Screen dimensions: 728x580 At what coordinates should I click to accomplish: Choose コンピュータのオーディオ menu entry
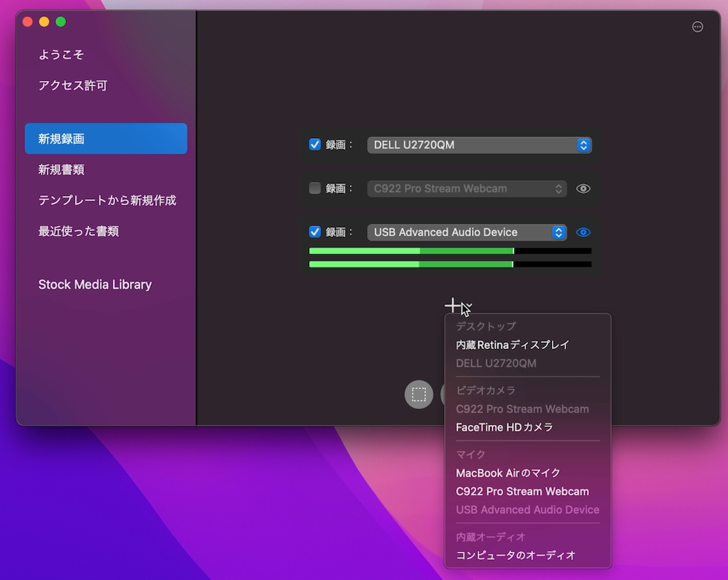coord(516,555)
